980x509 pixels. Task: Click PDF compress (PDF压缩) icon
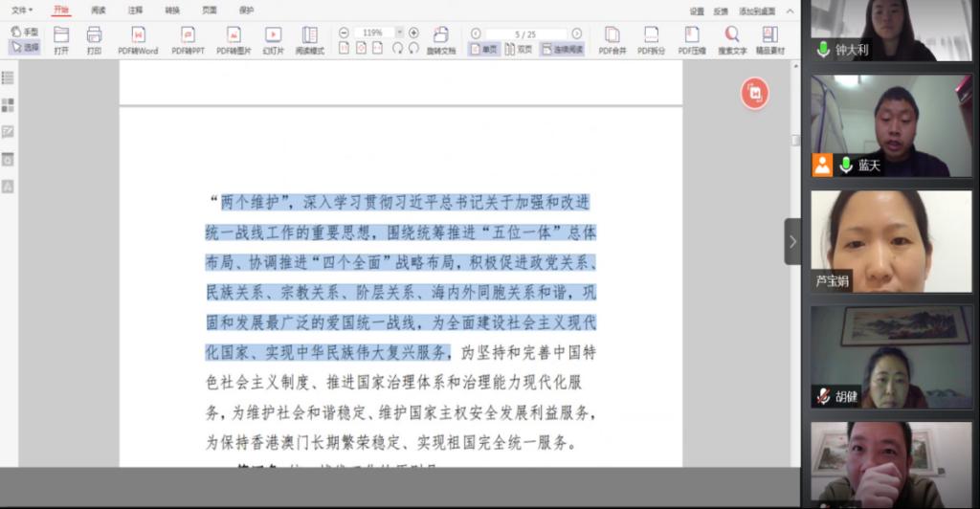click(x=692, y=40)
